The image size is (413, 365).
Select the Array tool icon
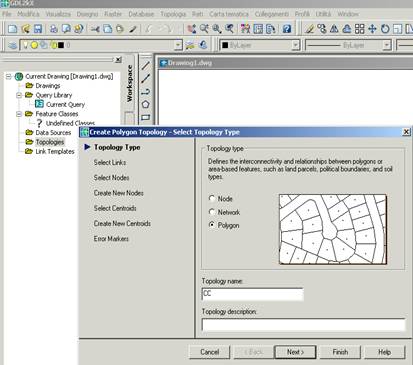pyautogui.click(x=359, y=29)
